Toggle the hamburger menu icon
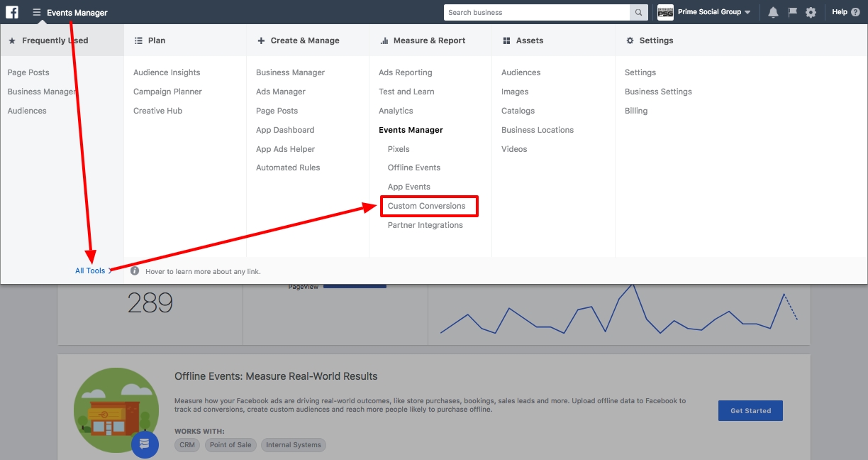 click(37, 12)
